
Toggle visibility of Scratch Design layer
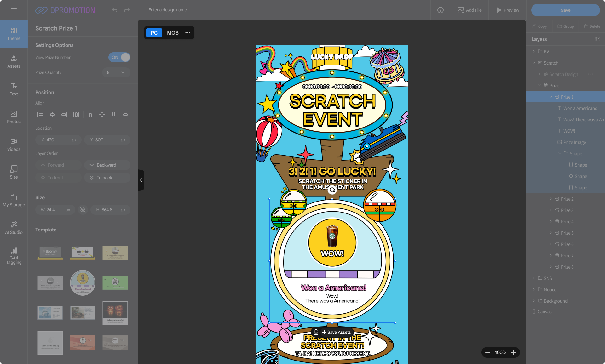(x=591, y=74)
